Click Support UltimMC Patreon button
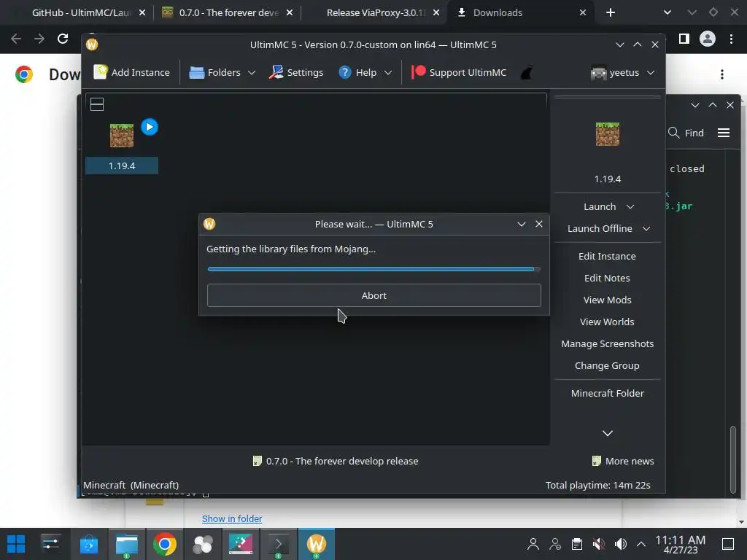 tap(458, 72)
